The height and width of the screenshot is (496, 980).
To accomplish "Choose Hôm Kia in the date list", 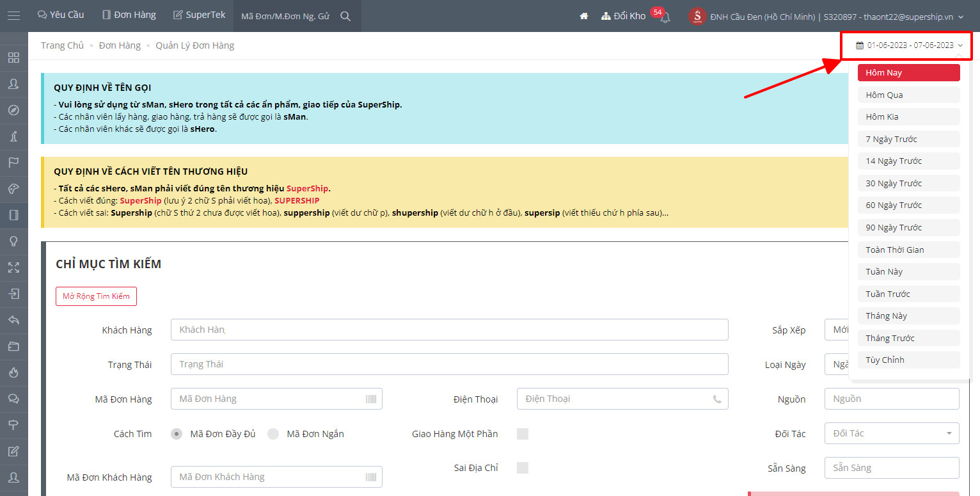I will coord(908,116).
